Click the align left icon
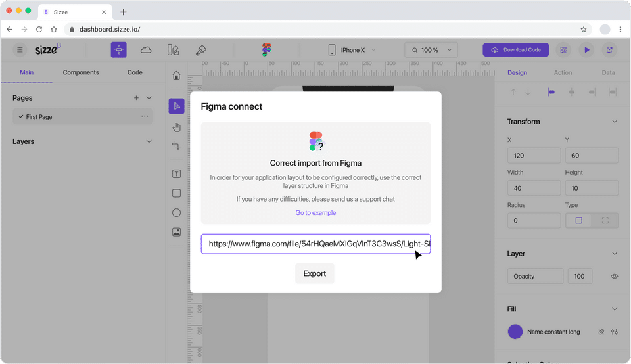The height and width of the screenshot is (364, 631). [x=551, y=92]
